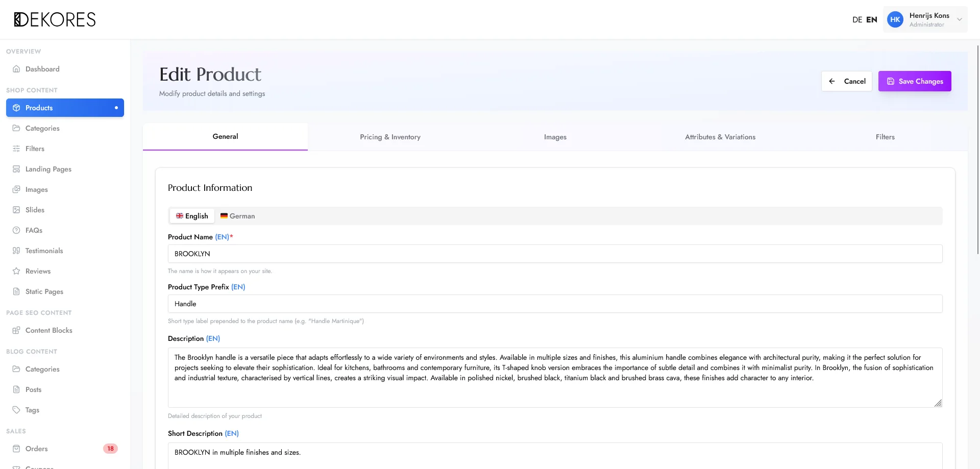Click the Content Blocks icon
This screenshot has height=469, width=980.
pos(16,330)
